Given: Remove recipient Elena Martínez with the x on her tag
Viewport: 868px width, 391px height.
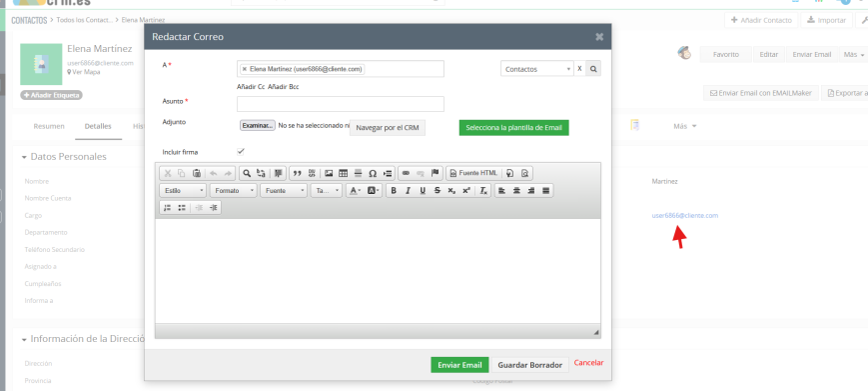Looking at the screenshot, I should click(x=245, y=69).
